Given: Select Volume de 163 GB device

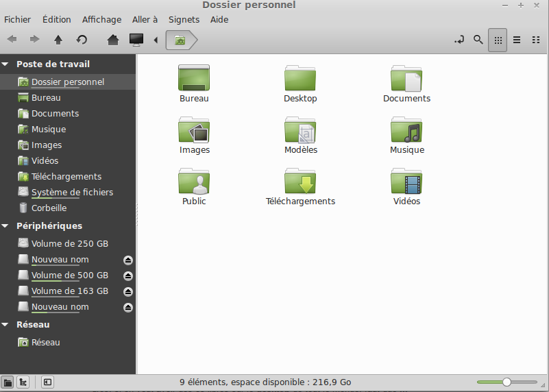Looking at the screenshot, I should [x=70, y=291].
